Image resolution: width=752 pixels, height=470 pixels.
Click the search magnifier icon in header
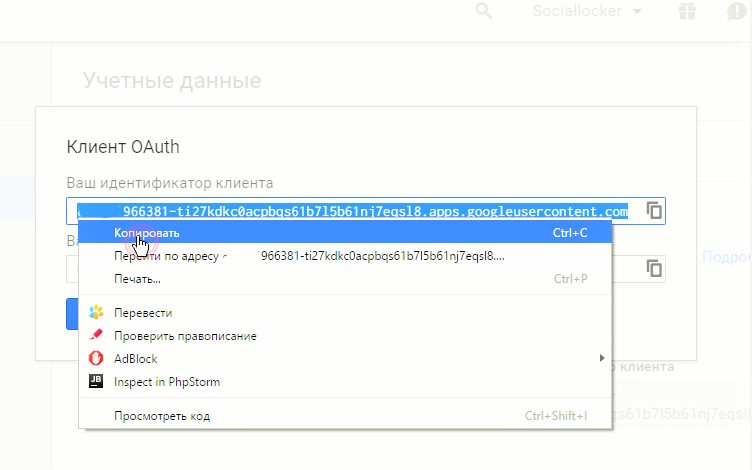pos(484,11)
